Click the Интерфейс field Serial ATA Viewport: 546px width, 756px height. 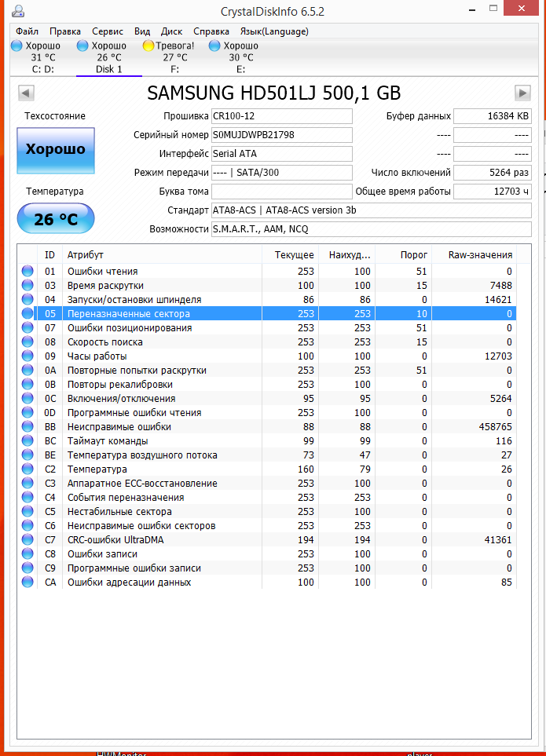[x=282, y=154]
